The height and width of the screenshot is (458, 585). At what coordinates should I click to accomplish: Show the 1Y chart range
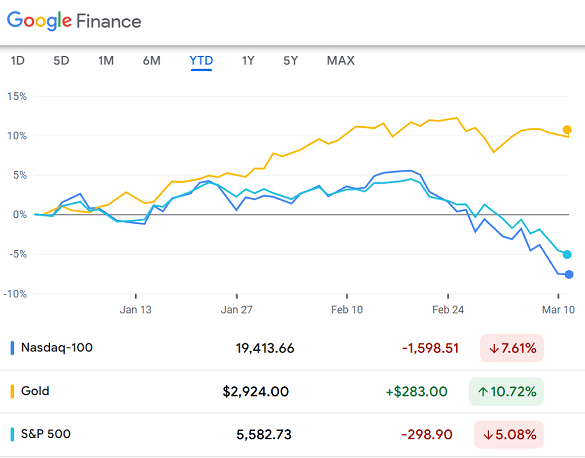tap(248, 60)
